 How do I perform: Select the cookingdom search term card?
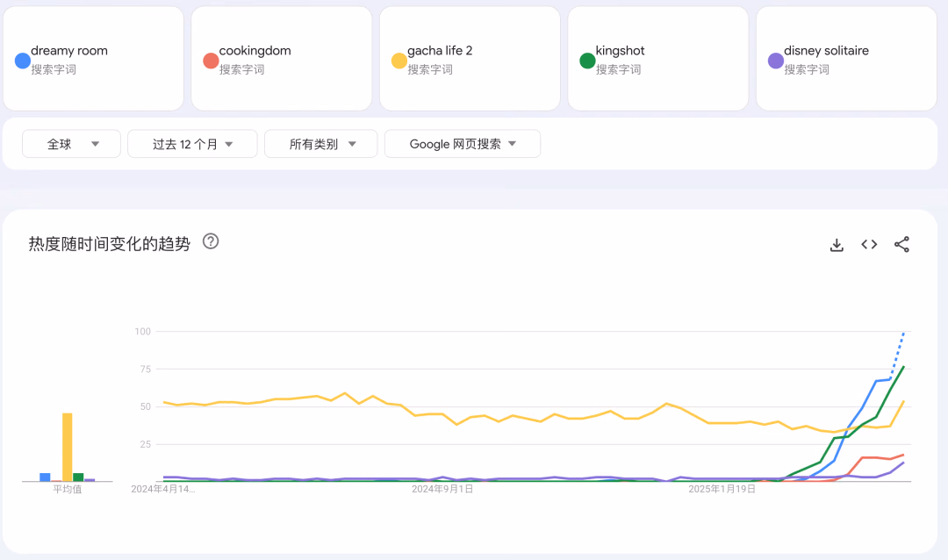pos(281,59)
